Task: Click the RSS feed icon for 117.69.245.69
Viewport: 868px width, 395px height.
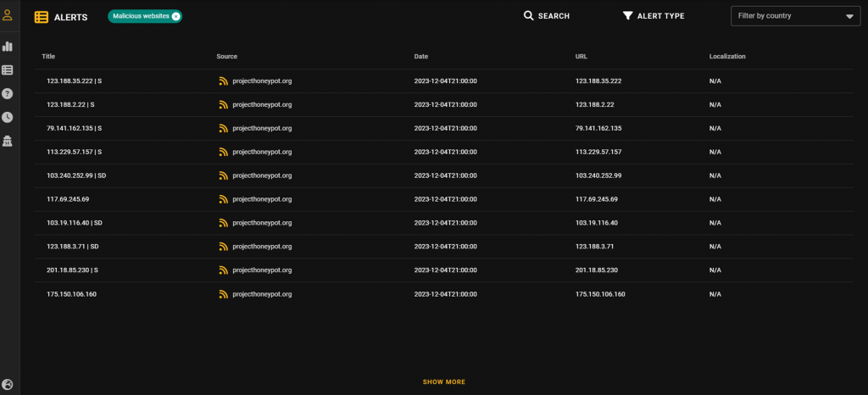Action: tap(223, 199)
